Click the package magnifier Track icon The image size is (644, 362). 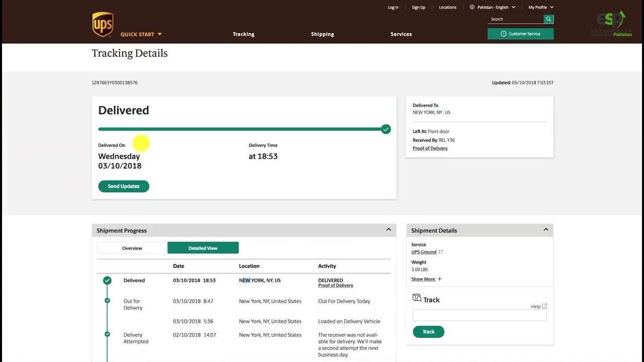tap(417, 298)
